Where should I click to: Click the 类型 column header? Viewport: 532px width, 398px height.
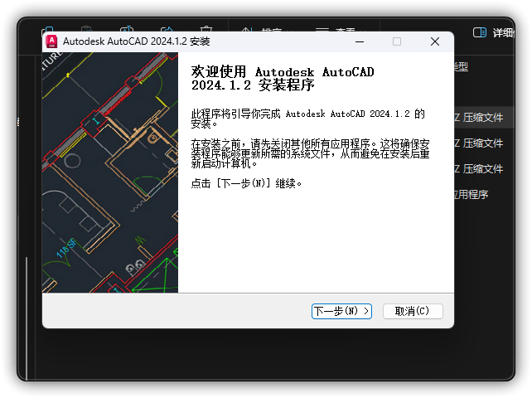coord(462,66)
